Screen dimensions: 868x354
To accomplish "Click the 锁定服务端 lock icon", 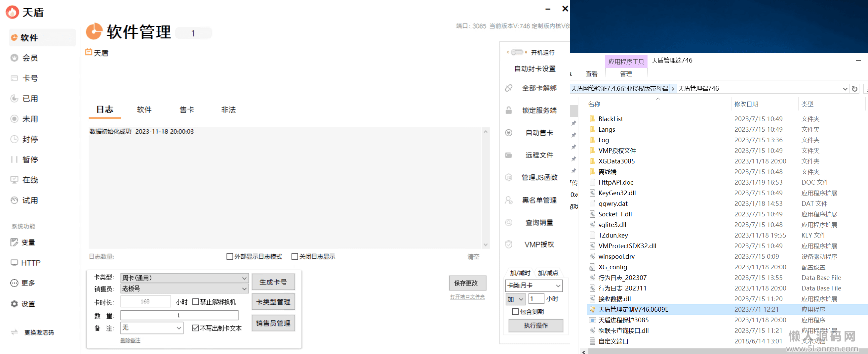I will (508, 111).
